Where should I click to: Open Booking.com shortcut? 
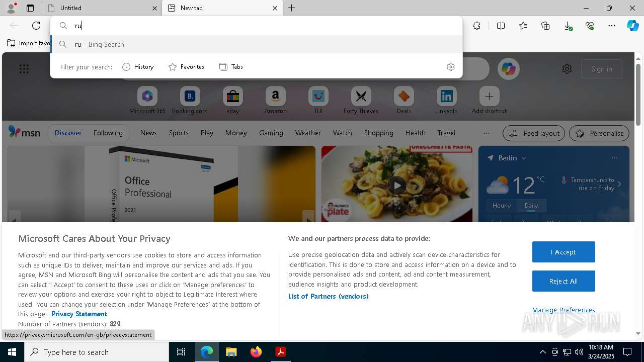[x=190, y=100]
